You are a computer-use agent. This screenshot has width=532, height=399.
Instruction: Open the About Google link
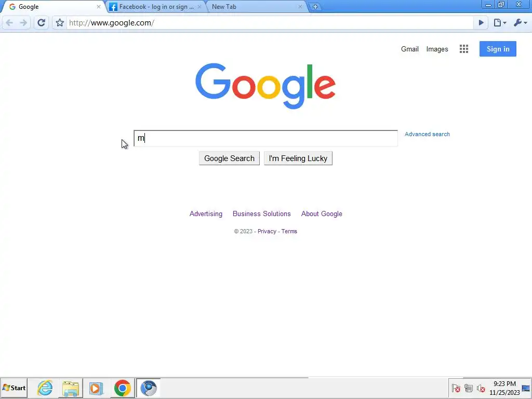pyautogui.click(x=322, y=214)
